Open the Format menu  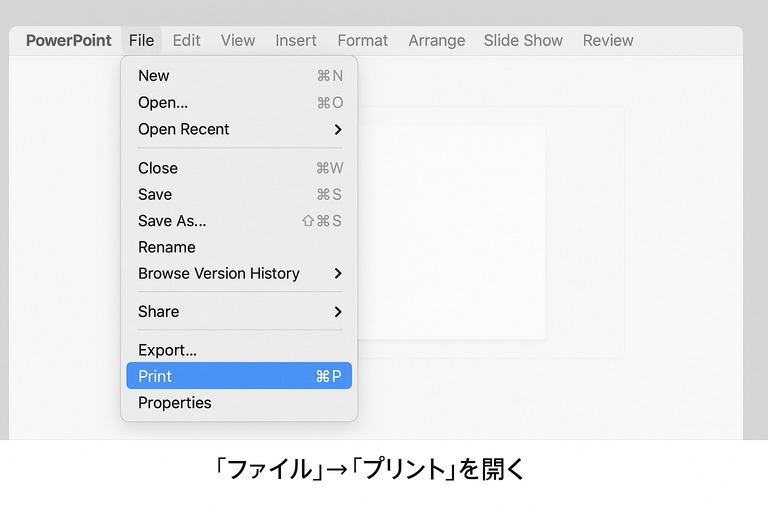(363, 40)
